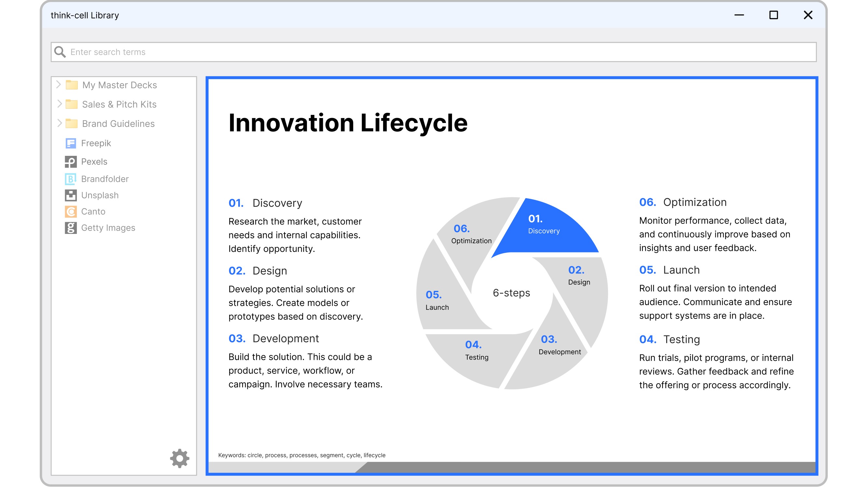Click the Pexels source icon
Image resolution: width=868 pixels, height=488 pixels.
point(70,162)
